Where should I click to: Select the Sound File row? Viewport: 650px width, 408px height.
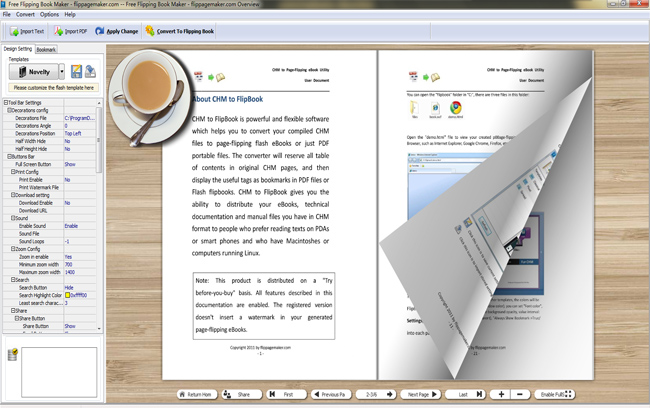(x=50, y=233)
